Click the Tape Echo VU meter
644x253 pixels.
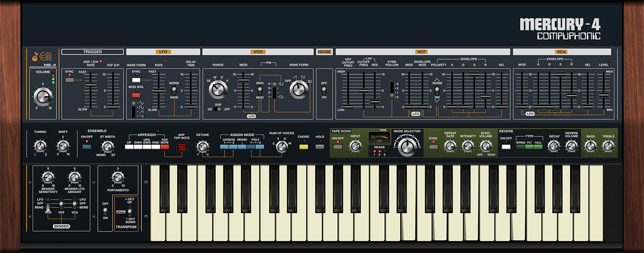point(379,138)
